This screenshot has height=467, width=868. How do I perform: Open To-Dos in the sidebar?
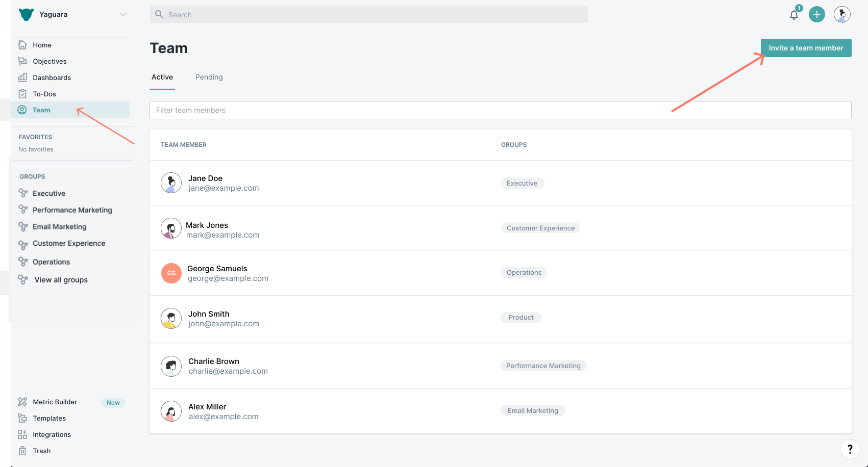click(x=44, y=94)
